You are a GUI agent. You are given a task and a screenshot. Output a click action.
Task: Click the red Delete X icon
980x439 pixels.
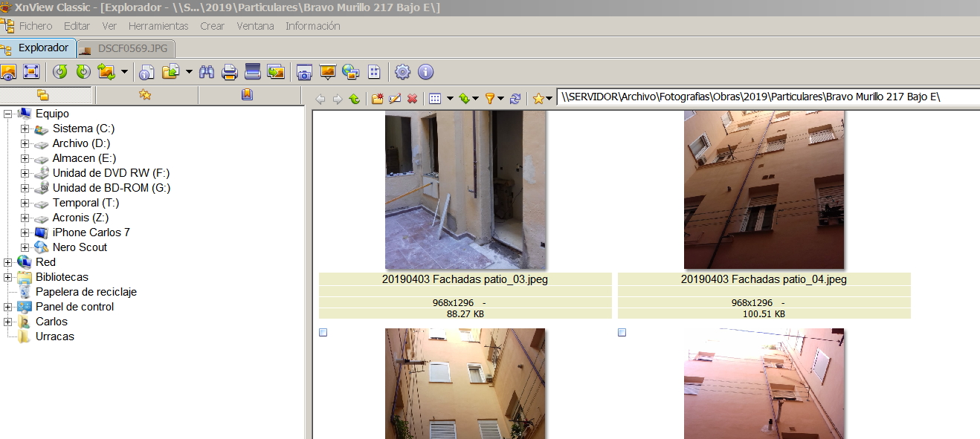412,98
